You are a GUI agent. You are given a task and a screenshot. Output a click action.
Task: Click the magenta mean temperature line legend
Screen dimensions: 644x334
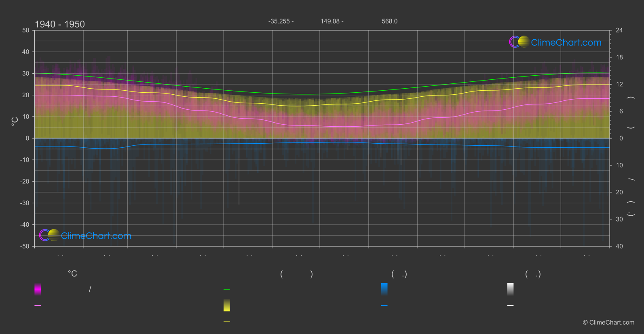[x=38, y=306]
